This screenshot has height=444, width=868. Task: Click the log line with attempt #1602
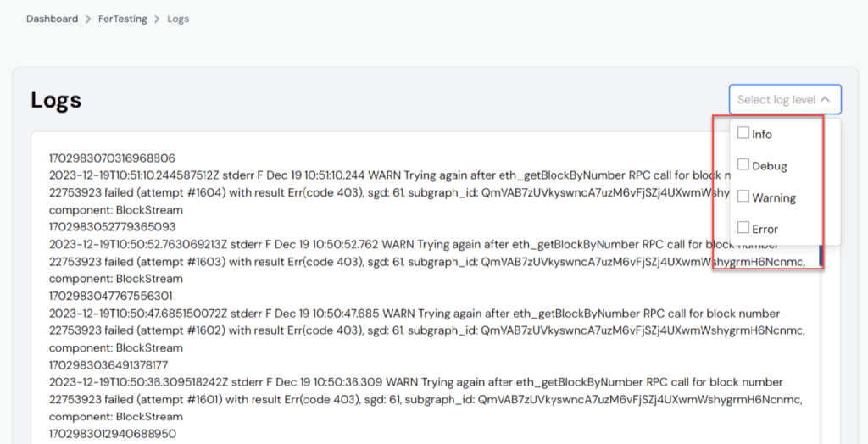(427, 331)
